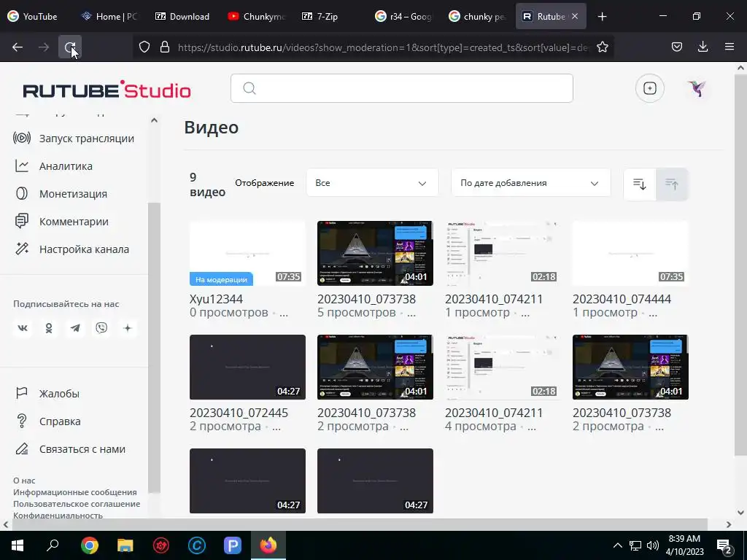Click the Пользовательское соглашение footer link
The image size is (747, 560).
point(77,504)
